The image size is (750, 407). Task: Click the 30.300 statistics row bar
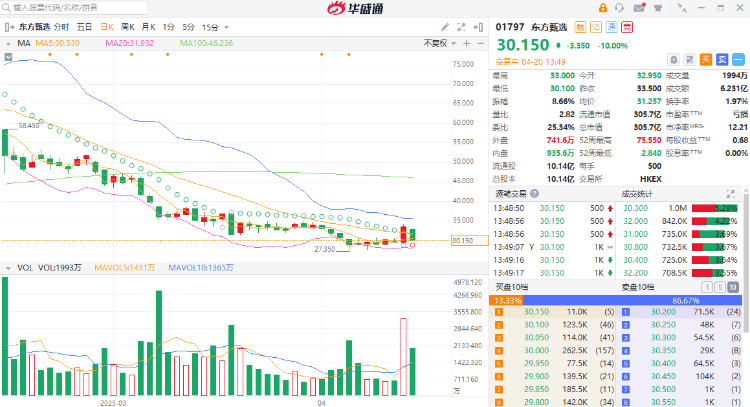[715, 209]
